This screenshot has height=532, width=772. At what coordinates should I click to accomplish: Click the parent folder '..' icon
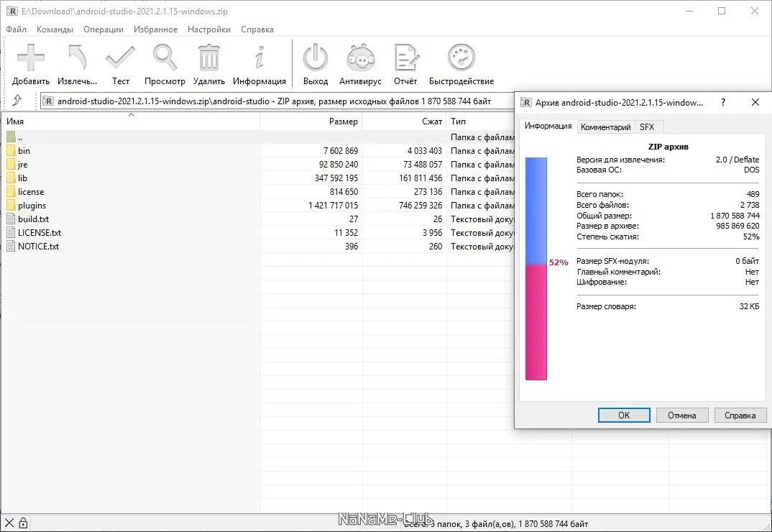(x=11, y=137)
